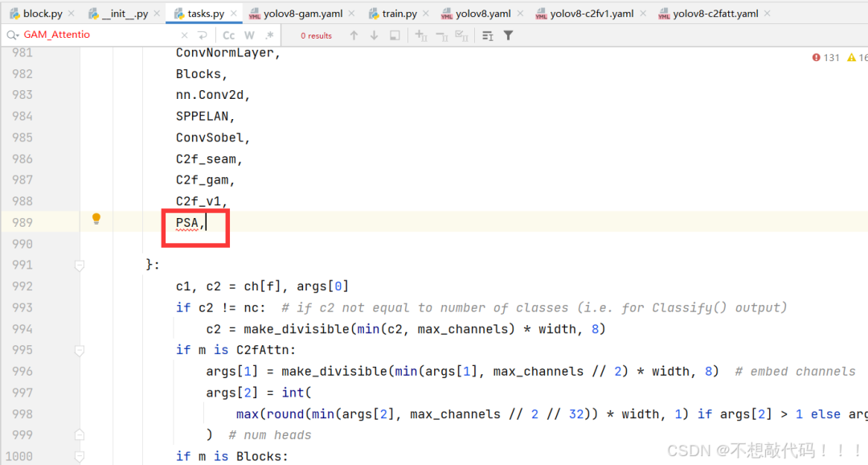Click the '0 results' label
Screen dimensions: 868x465
click(316, 35)
